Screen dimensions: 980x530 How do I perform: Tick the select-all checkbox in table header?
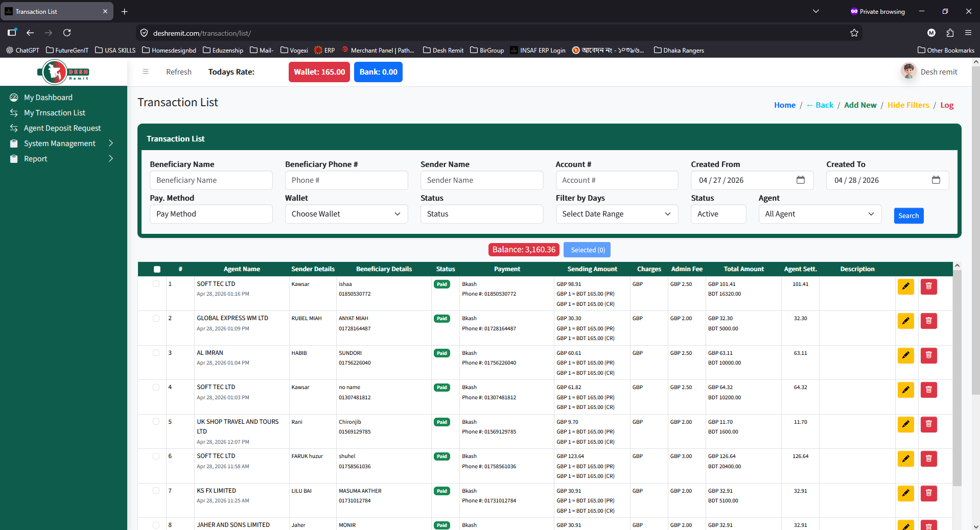157,269
